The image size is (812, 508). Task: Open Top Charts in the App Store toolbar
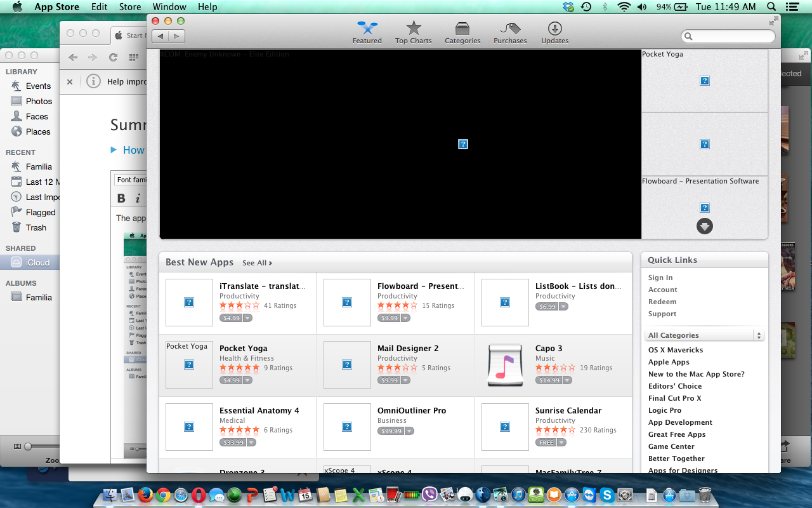point(413,32)
